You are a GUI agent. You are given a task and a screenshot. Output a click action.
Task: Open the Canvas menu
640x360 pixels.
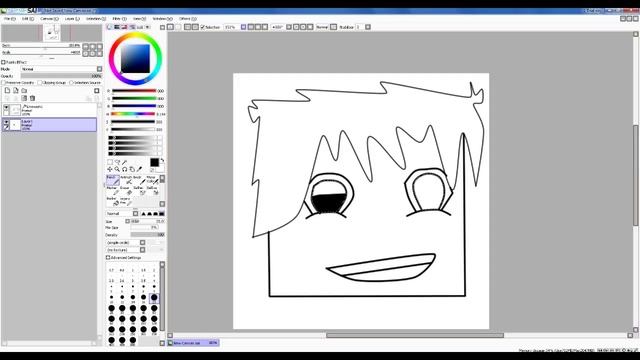(x=49, y=19)
